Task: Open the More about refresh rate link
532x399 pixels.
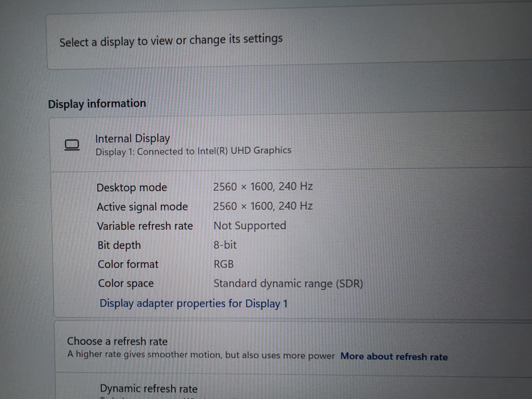Action: click(x=394, y=356)
